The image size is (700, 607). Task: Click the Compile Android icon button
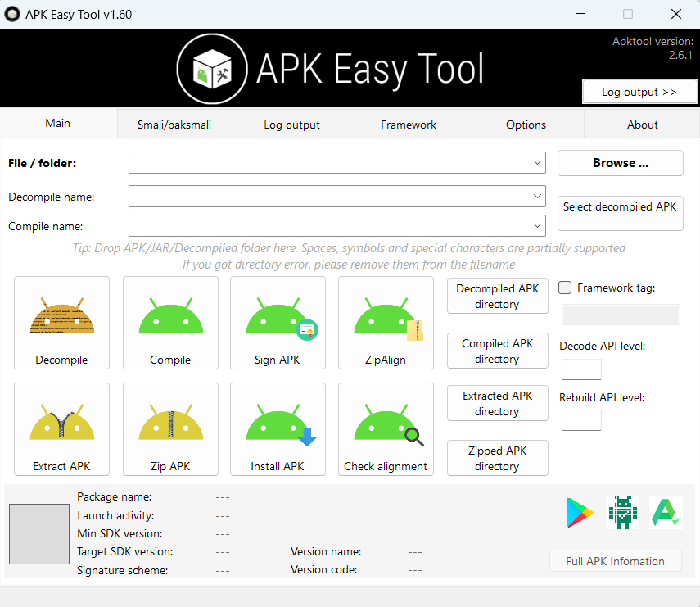pyautogui.click(x=170, y=323)
